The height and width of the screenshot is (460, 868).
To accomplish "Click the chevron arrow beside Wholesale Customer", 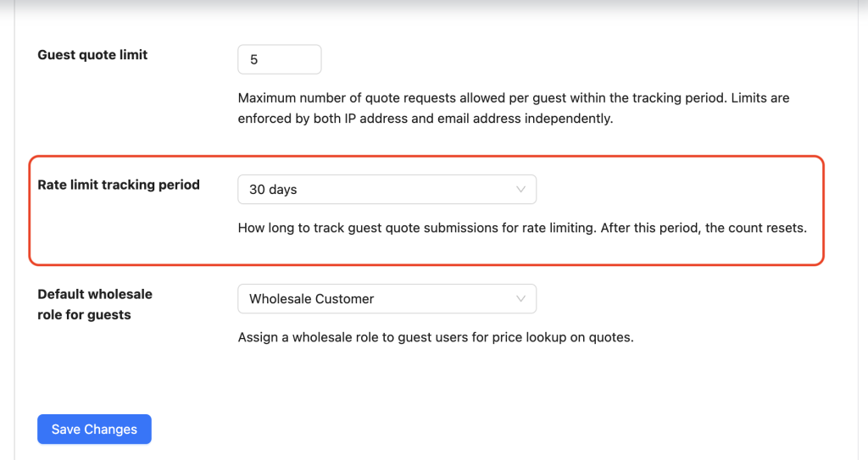I will coord(521,299).
